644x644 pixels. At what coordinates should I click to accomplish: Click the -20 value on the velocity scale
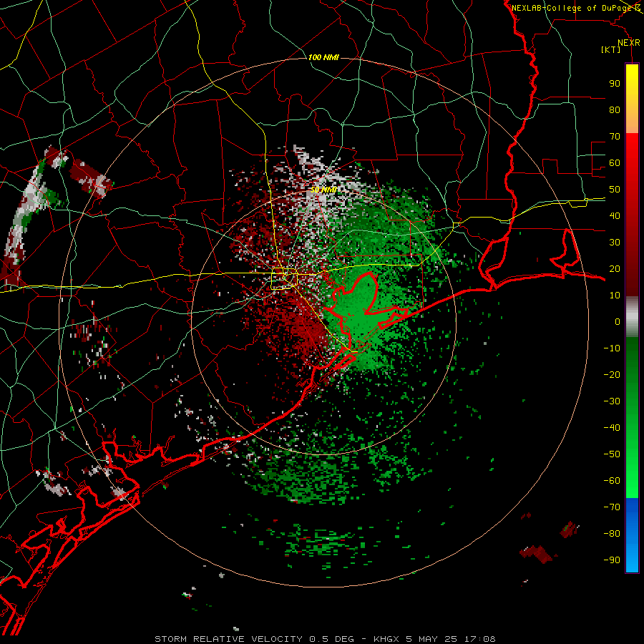(x=612, y=374)
